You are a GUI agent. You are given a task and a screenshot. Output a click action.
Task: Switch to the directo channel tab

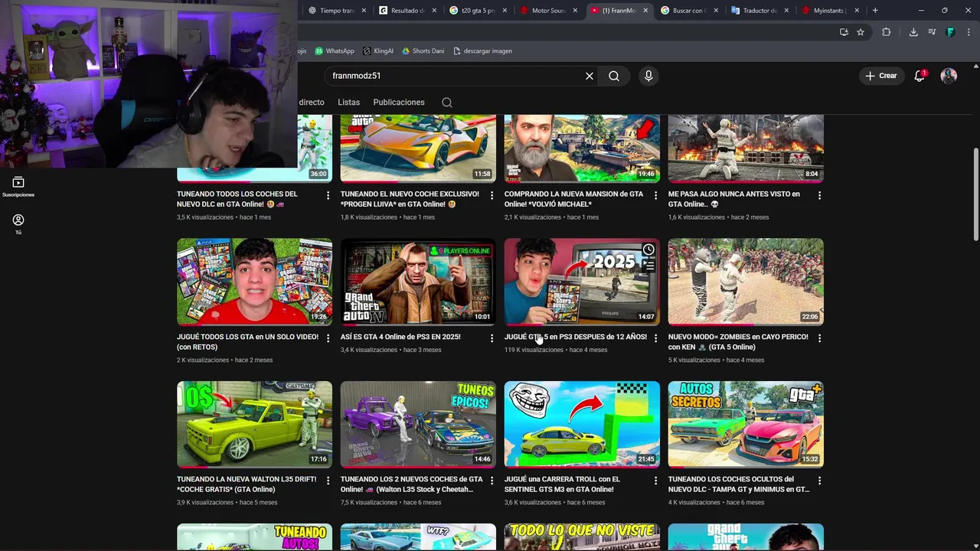(x=312, y=103)
